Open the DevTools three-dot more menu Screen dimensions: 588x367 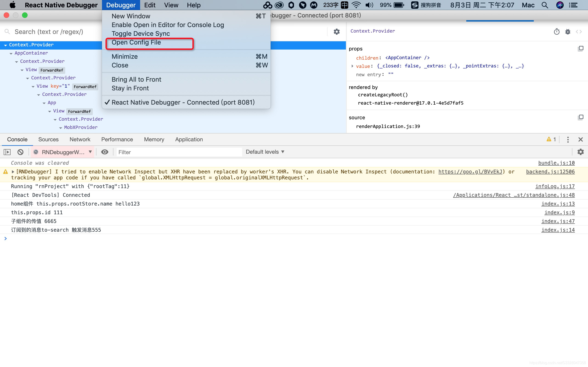[x=568, y=139]
